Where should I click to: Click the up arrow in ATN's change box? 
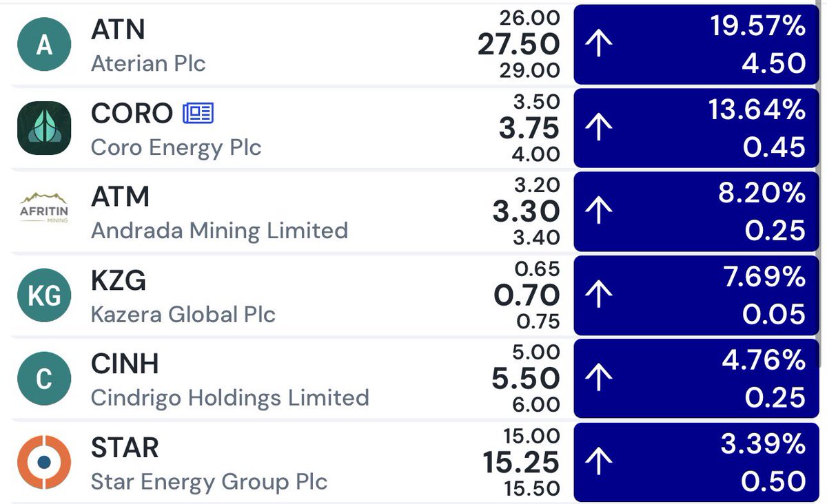click(x=599, y=45)
